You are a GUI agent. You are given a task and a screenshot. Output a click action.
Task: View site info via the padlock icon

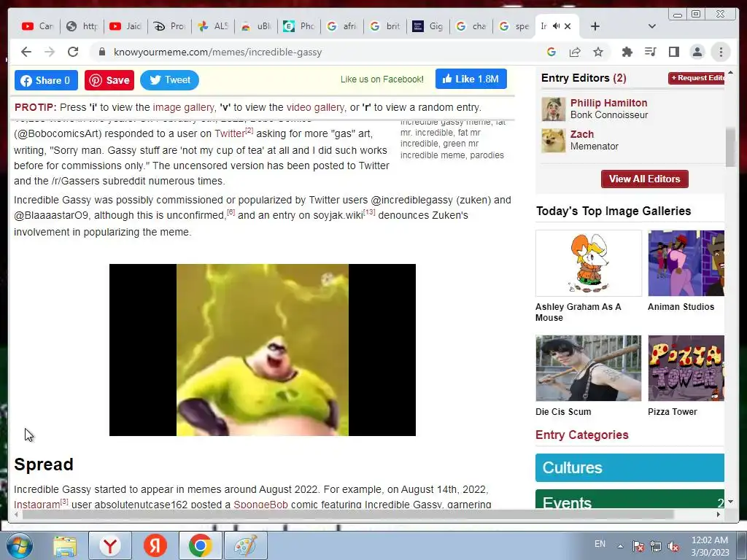pos(101,52)
